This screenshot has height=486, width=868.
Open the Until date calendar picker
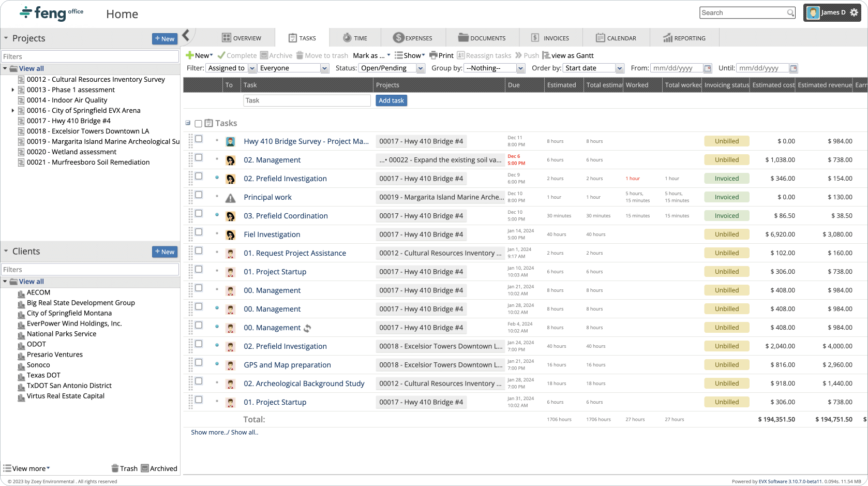click(794, 68)
